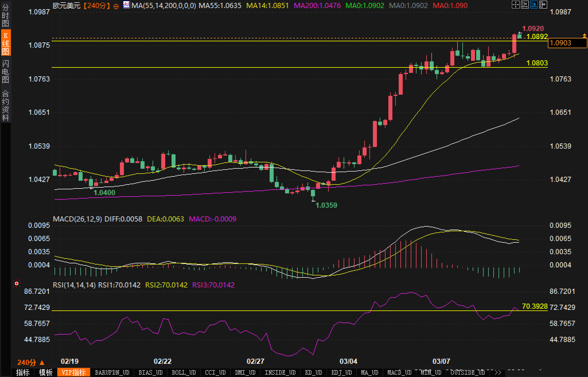
Task: Click the shift-chart-right arrow icon
Action: [x=543, y=5]
